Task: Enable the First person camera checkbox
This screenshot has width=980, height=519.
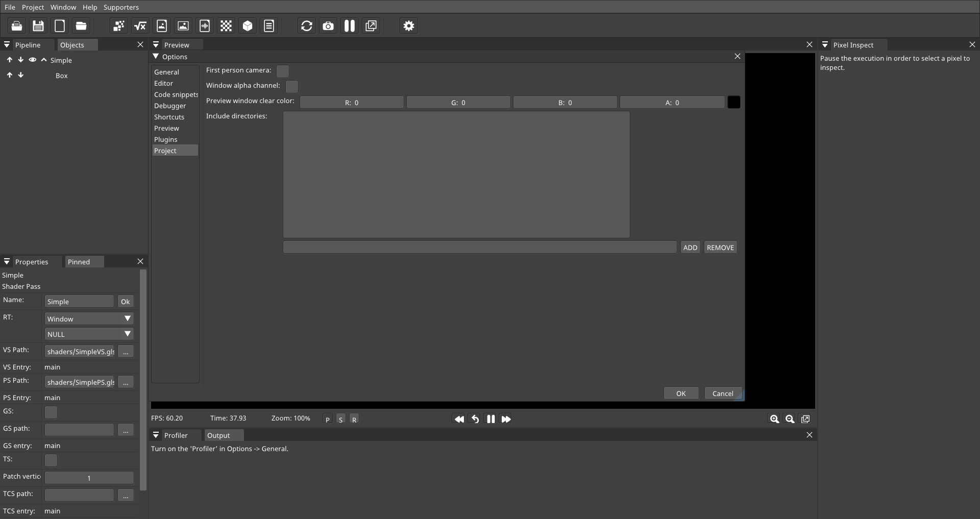Action: (282, 71)
